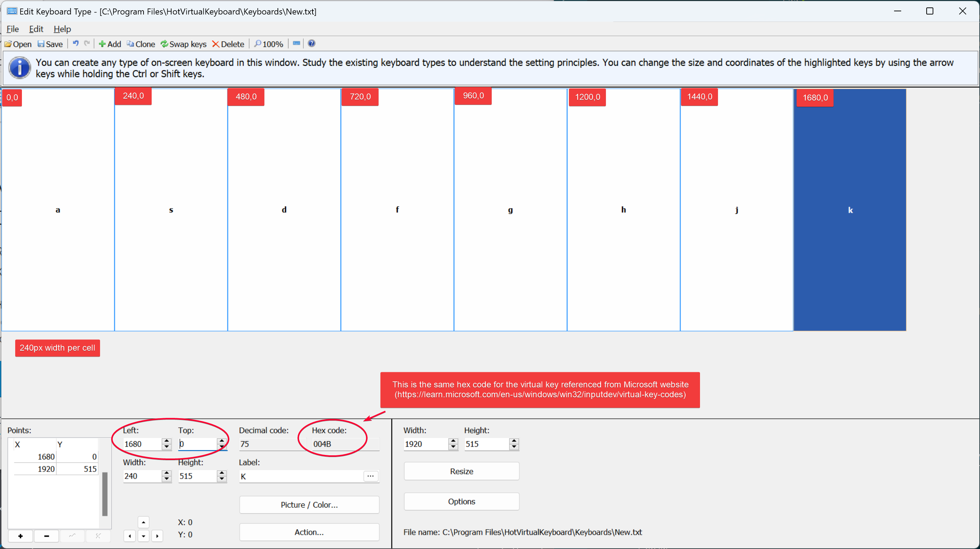Open the Edit menu

[x=36, y=29]
